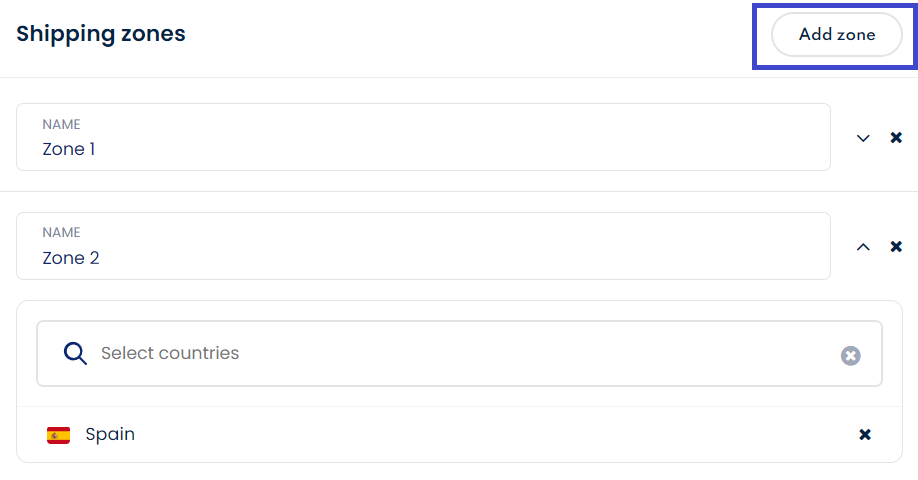Image resolution: width=918 pixels, height=480 pixels.
Task: Remove Zone 2 with its X icon
Action: 896,247
